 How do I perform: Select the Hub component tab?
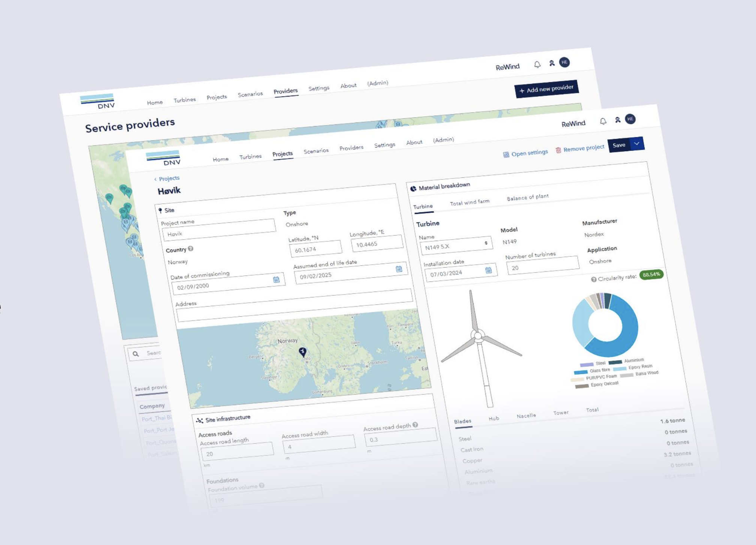[x=494, y=418]
